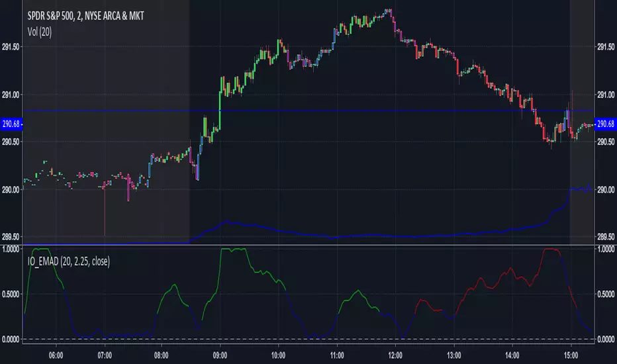Click the 0.5000 label on indicator left axis
This screenshot has height=364, width=617.
point(11,295)
